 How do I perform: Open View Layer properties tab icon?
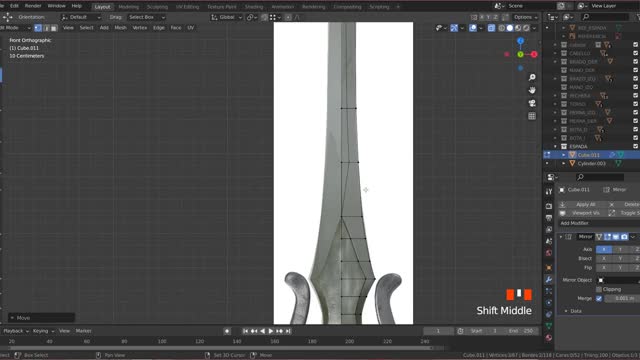pyautogui.click(x=549, y=230)
